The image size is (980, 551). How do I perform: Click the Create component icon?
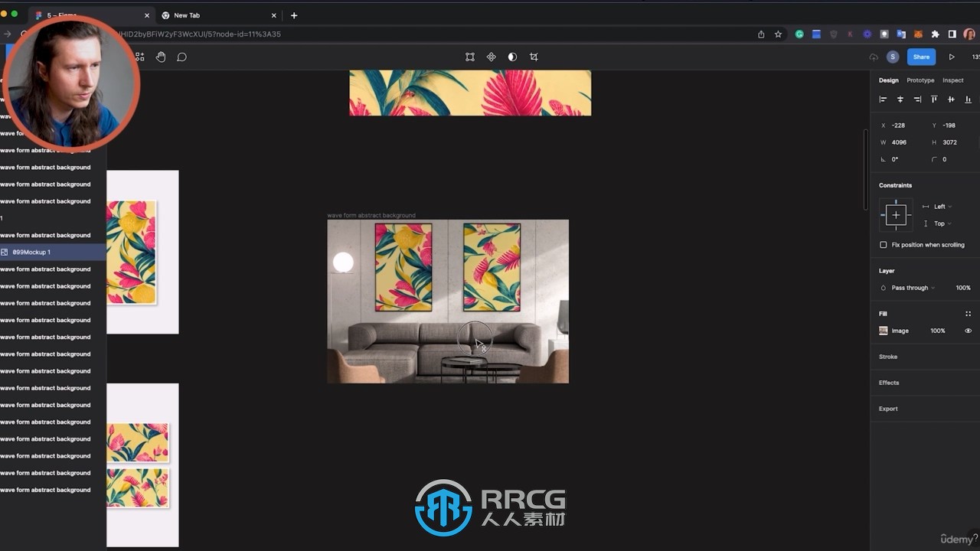point(492,57)
